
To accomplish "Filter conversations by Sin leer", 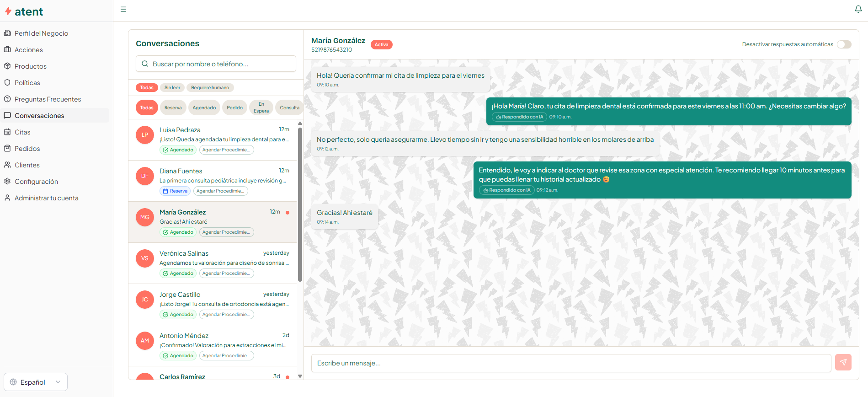I will tap(172, 87).
